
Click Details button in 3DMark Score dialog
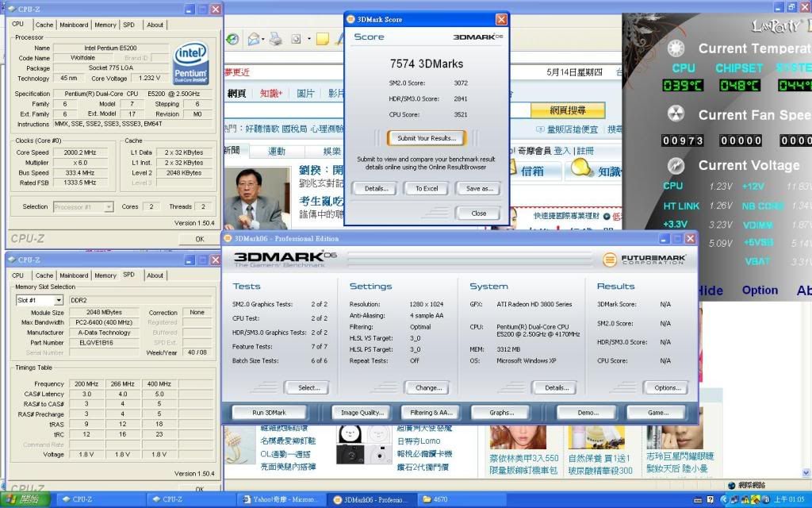[x=376, y=189]
